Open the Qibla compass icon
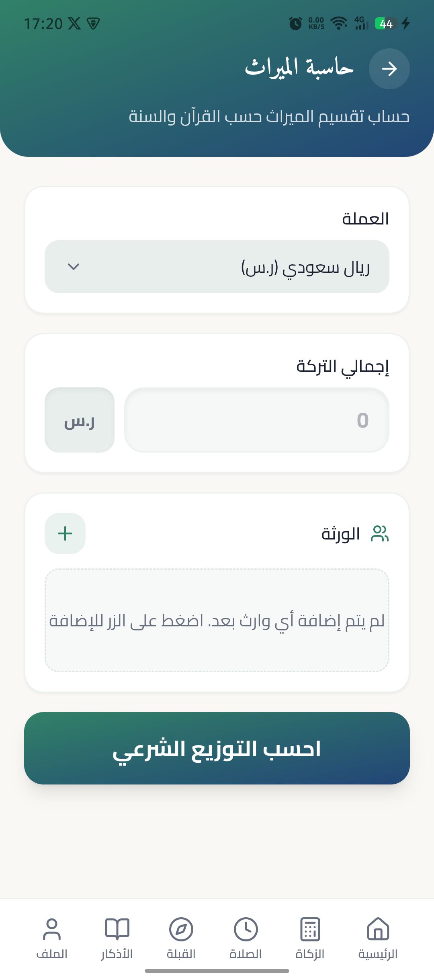434x980 pixels. 181,929
